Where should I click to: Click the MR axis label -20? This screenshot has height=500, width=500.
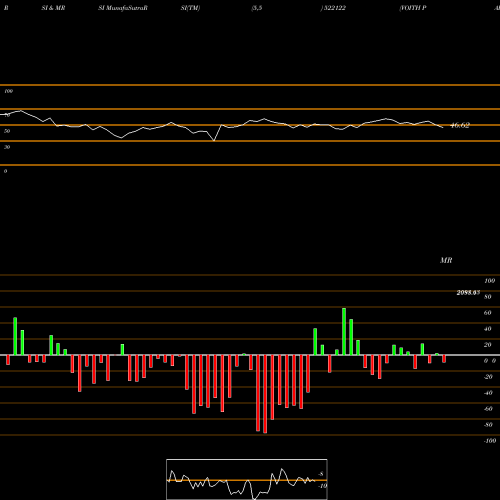pyautogui.click(x=488, y=377)
